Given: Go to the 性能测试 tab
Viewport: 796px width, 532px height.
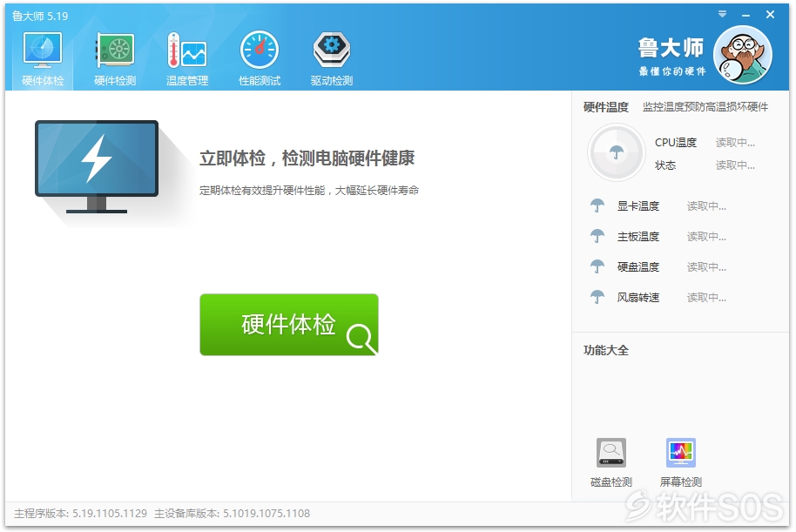Looking at the screenshot, I should pyautogui.click(x=260, y=59).
